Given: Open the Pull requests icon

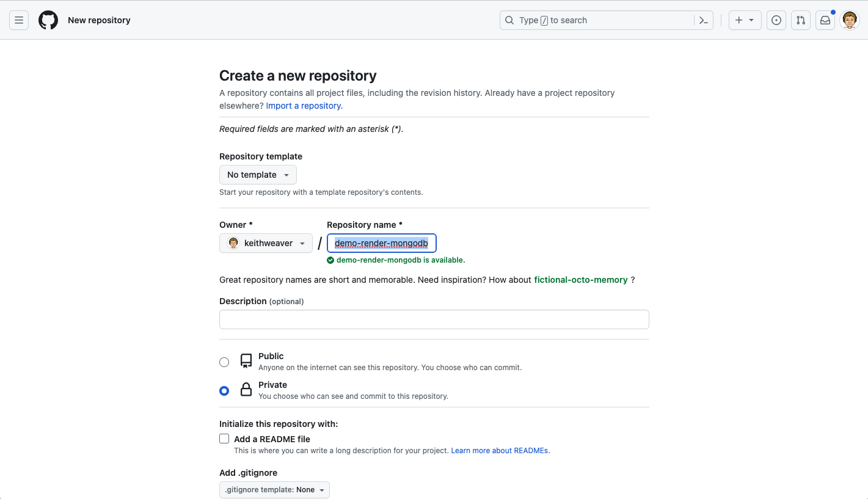Looking at the screenshot, I should 801,20.
